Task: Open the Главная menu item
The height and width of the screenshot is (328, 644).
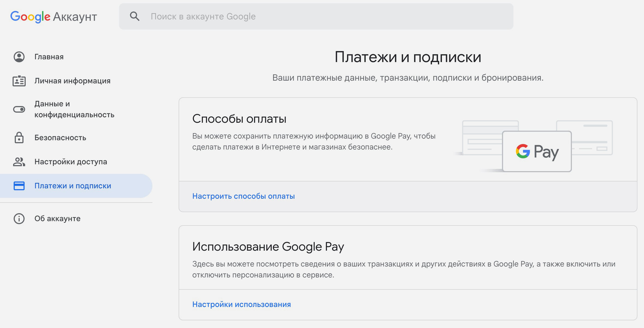Action: pyautogui.click(x=49, y=57)
